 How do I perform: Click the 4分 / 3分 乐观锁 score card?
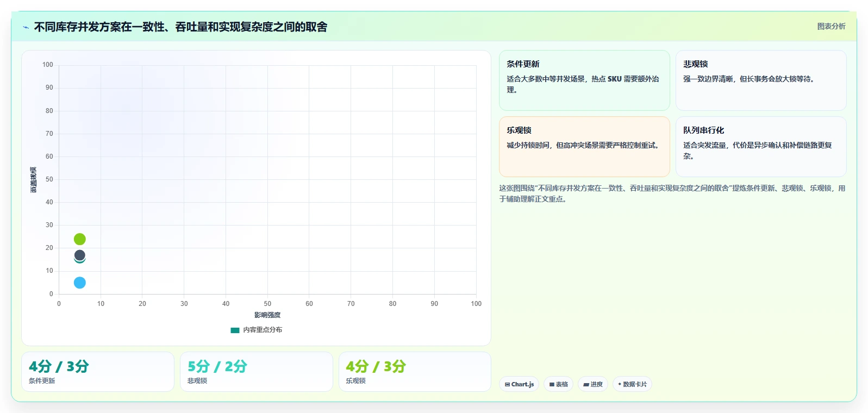point(415,372)
